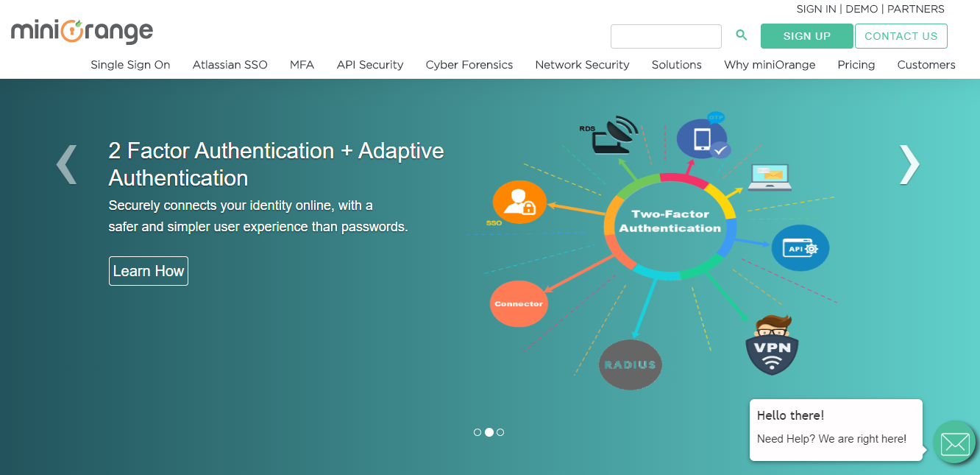Viewport: 980px width, 475px height.
Task: Click the PARTNERS link
Action: pyautogui.click(x=916, y=9)
